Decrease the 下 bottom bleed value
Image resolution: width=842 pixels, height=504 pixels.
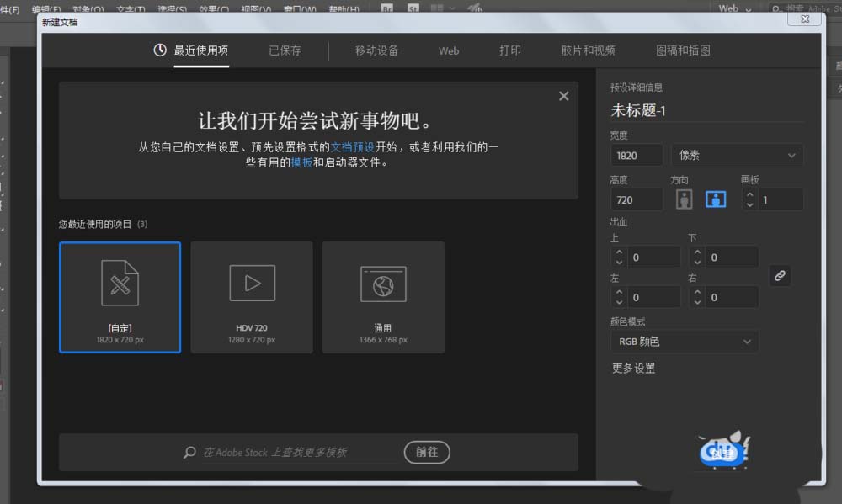697,262
